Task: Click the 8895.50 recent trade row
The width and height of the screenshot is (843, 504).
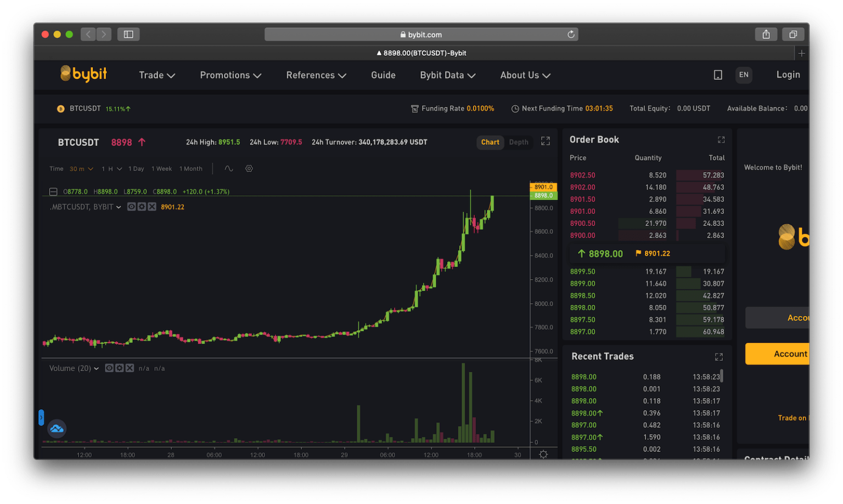Action: tap(647, 449)
